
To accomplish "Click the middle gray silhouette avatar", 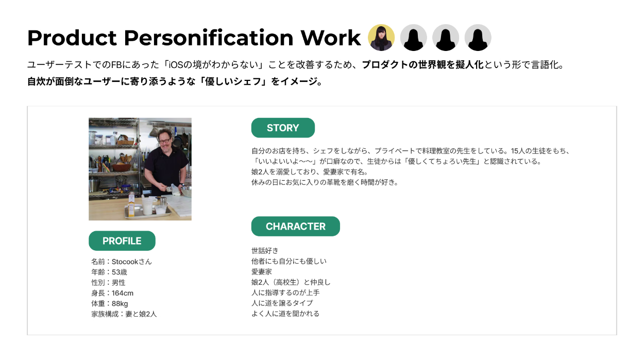I will pos(446,38).
